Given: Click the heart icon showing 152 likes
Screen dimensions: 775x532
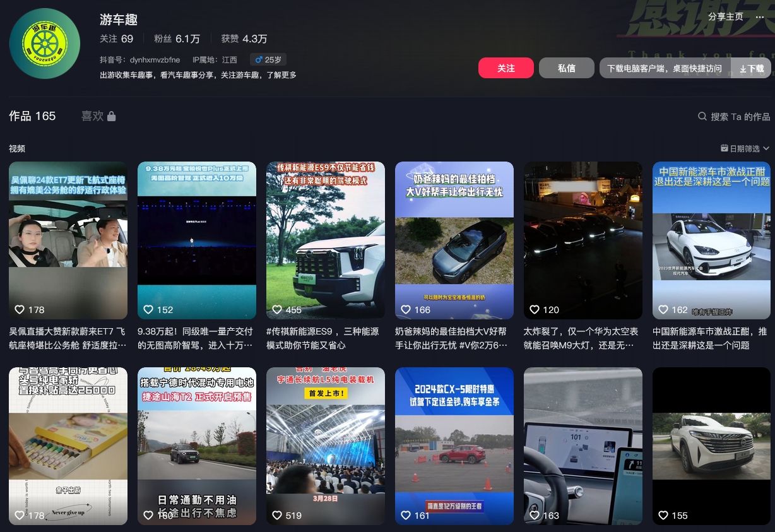Looking at the screenshot, I should 148,310.
